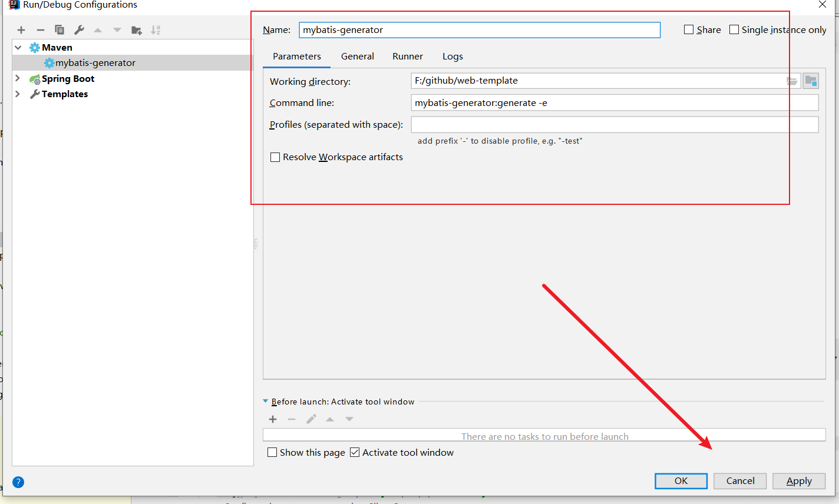Switch to the General tab
Image resolution: width=839 pixels, height=504 pixels.
tap(357, 57)
